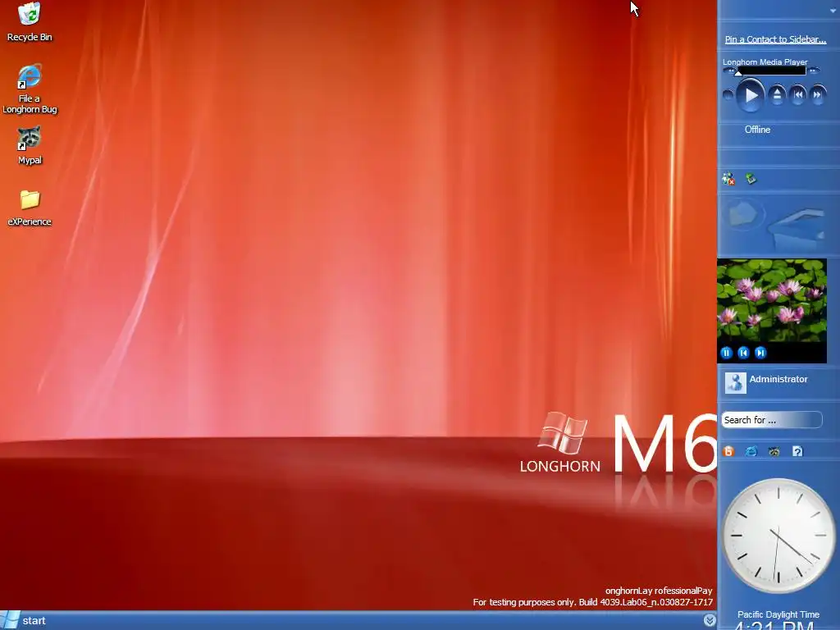Play media in Longhorn Media Player
Viewport: 840px width, 630px height.
750,95
